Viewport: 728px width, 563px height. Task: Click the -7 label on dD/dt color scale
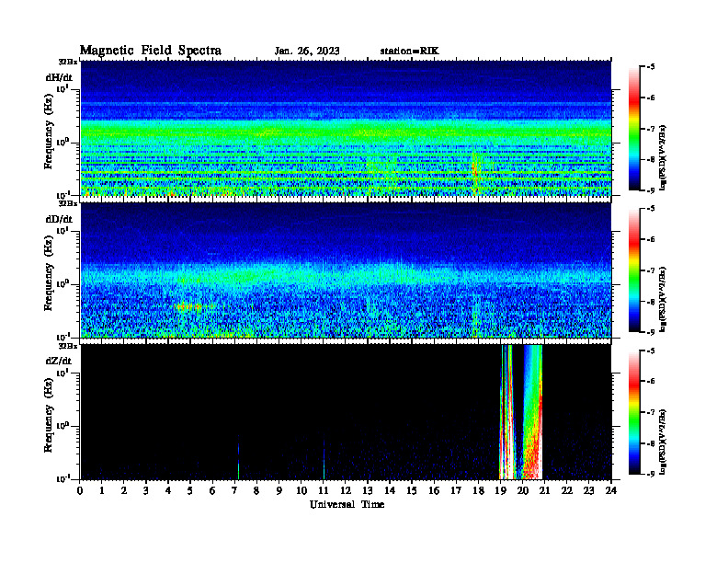pyautogui.click(x=649, y=270)
